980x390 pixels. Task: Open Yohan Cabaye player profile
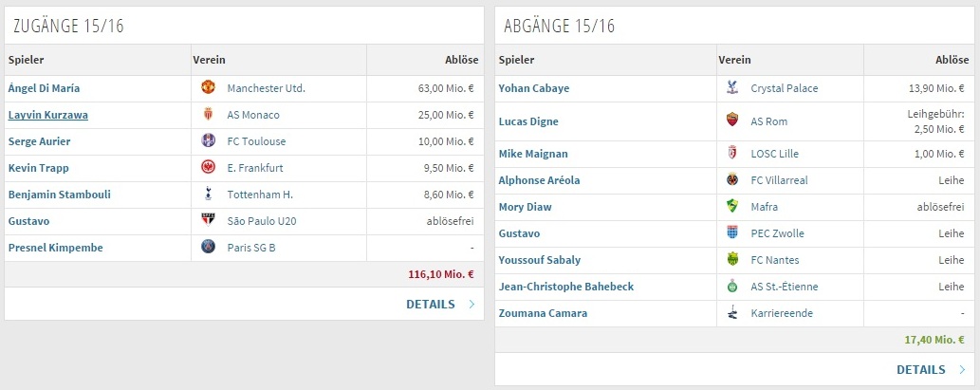point(534,88)
